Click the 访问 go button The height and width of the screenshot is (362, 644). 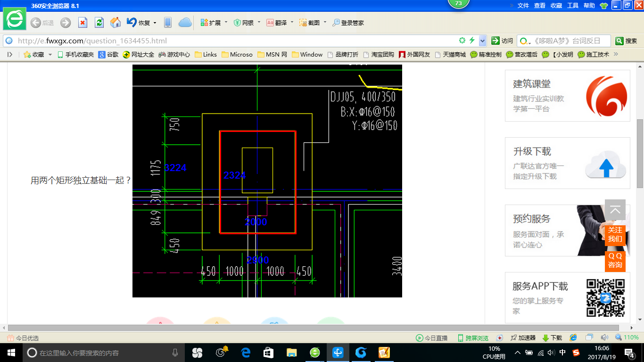point(502,41)
